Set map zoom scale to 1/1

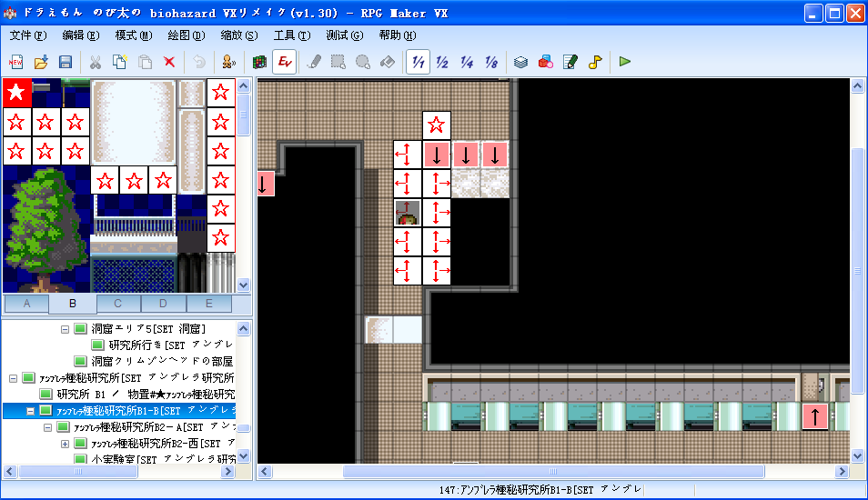(418, 62)
